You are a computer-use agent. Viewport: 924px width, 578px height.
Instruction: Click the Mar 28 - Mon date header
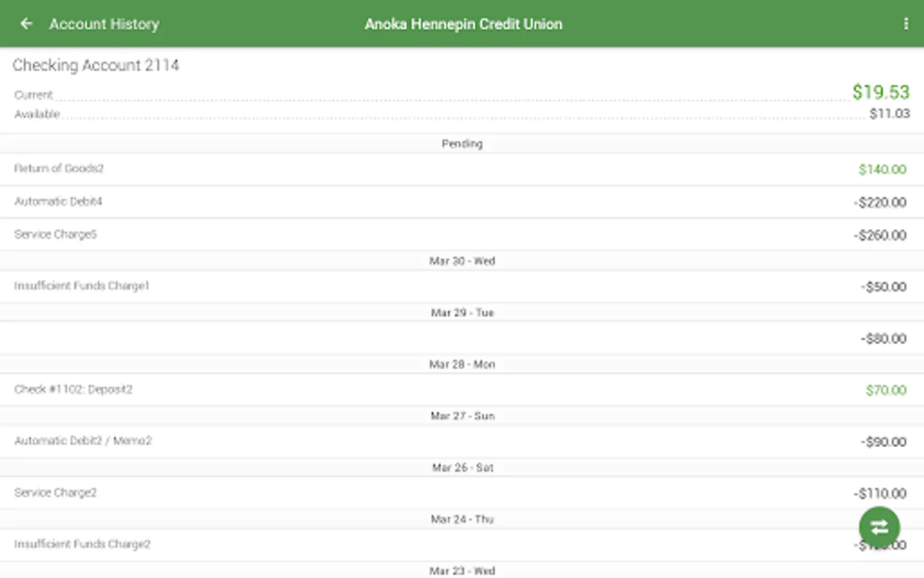click(x=462, y=364)
